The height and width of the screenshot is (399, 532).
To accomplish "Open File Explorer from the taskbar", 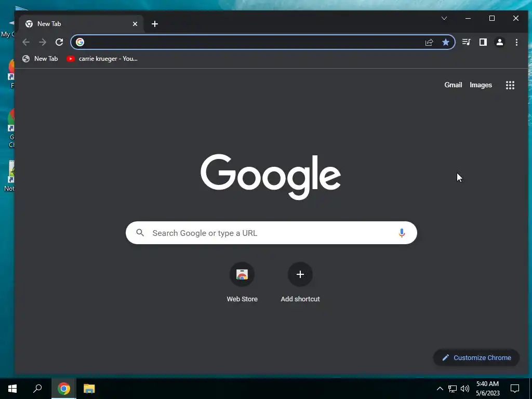I will (89, 389).
